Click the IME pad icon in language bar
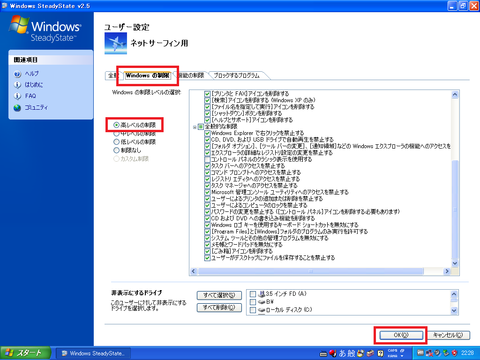The image size is (480, 360). pyautogui.click(x=360, y=353)
